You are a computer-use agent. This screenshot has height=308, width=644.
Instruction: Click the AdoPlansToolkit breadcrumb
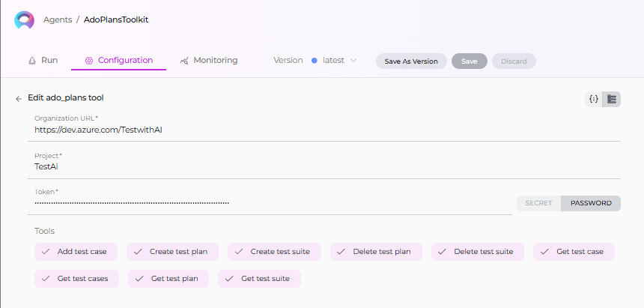[x=116, y=19]
